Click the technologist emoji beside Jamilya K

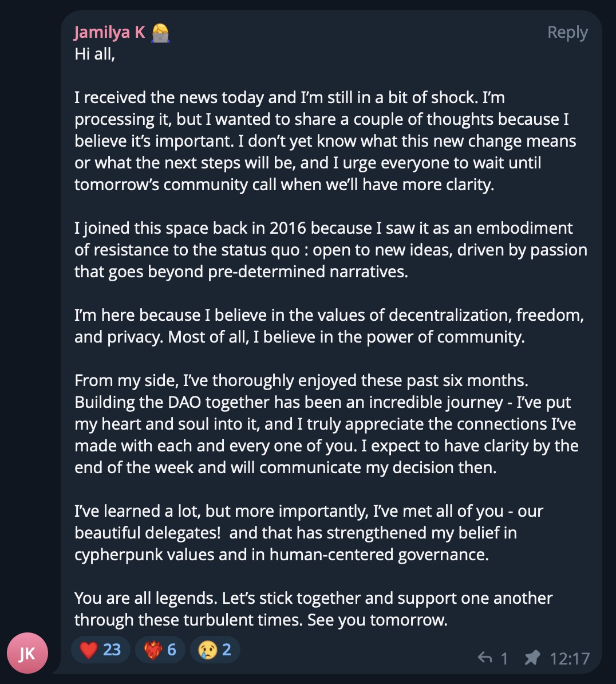[160, 33]
